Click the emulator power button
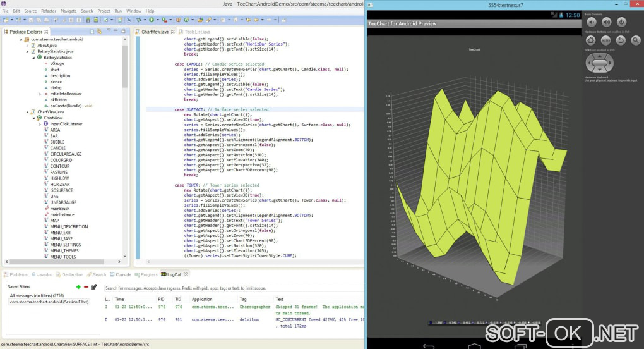The height and width of the screenshot is (349, 644). click(x=621, y=22)
